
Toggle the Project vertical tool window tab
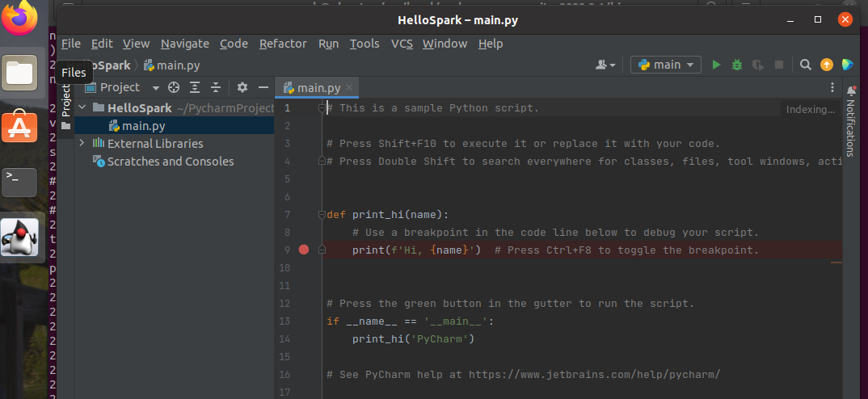point(66,100)
